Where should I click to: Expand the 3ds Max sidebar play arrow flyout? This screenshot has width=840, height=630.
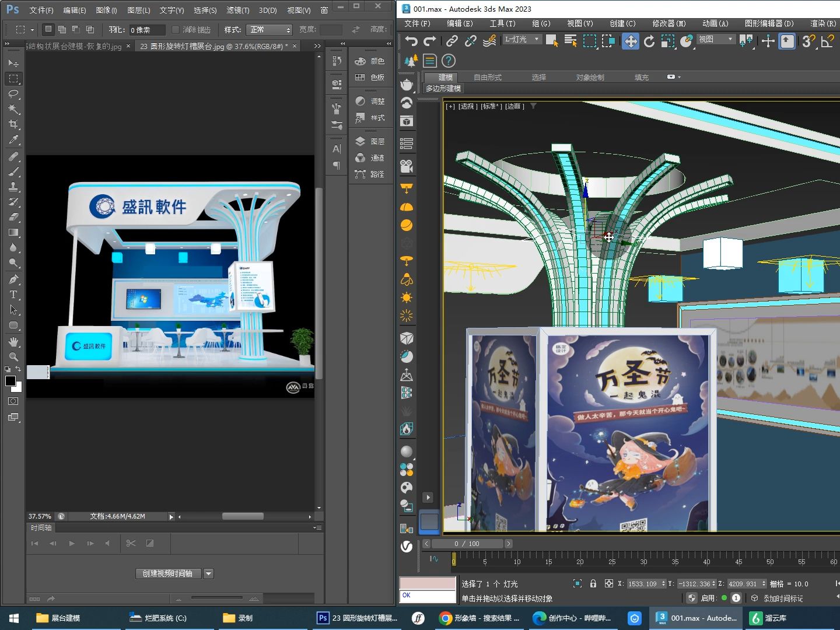[428, 498]
